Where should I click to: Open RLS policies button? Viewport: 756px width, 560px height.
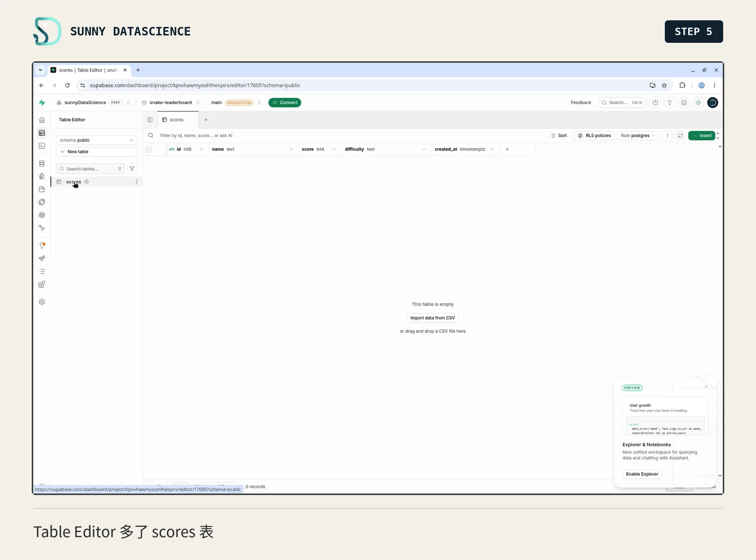[594, 136]
